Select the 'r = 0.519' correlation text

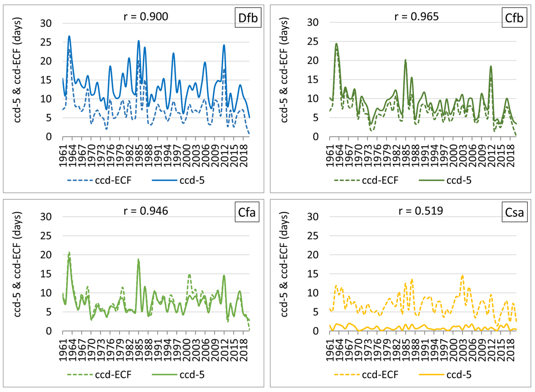[x=421, y=211]
